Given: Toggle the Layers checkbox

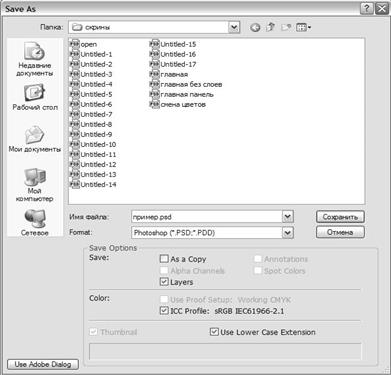Looking at the screenshot, I should [x=164, y=282].
